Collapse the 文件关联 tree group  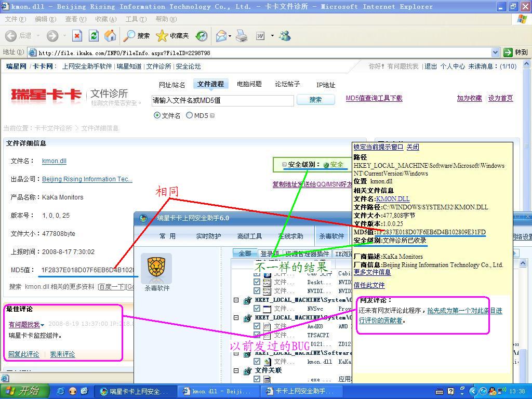click(x=236, y=371)
